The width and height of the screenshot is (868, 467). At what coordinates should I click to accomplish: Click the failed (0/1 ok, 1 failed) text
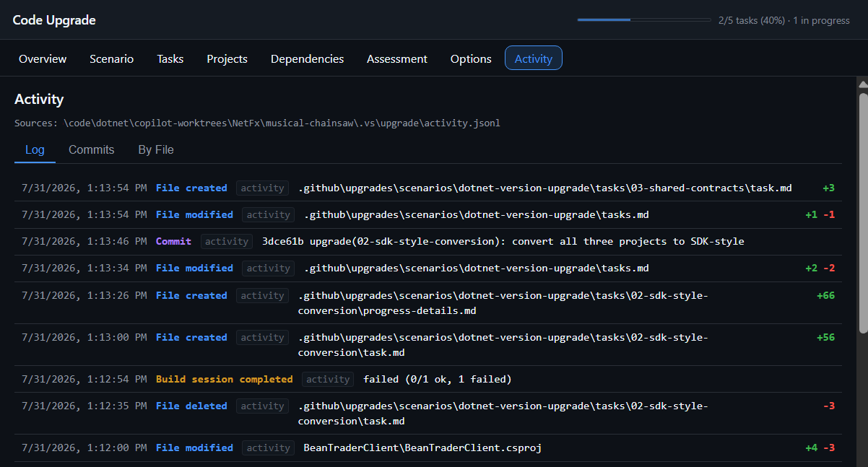click(x=438, y=379)
